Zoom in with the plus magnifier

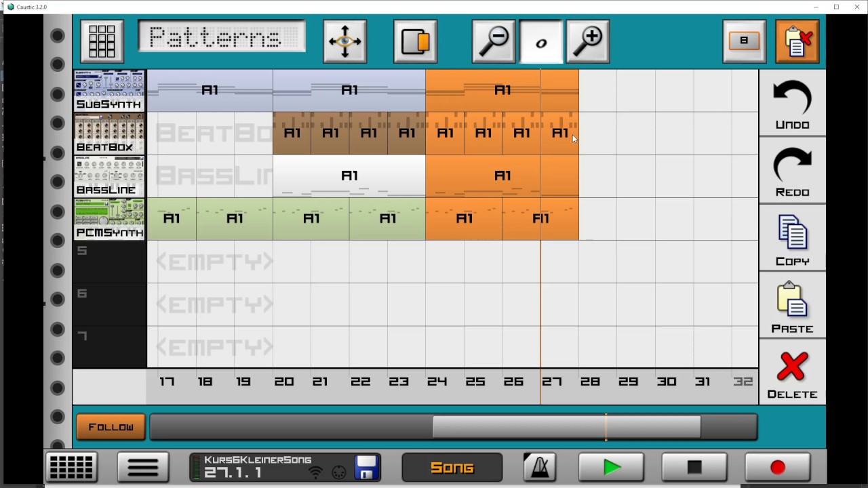(x=588, y=41)
